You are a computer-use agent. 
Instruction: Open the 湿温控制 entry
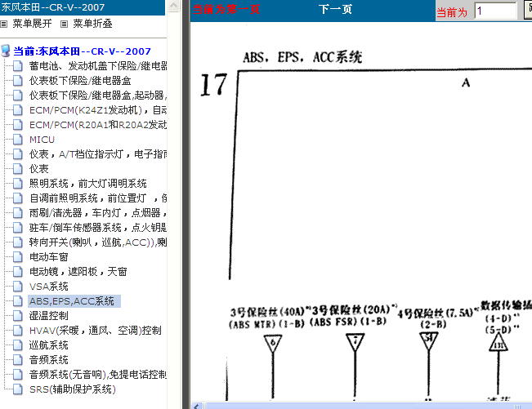coord(49,316)
